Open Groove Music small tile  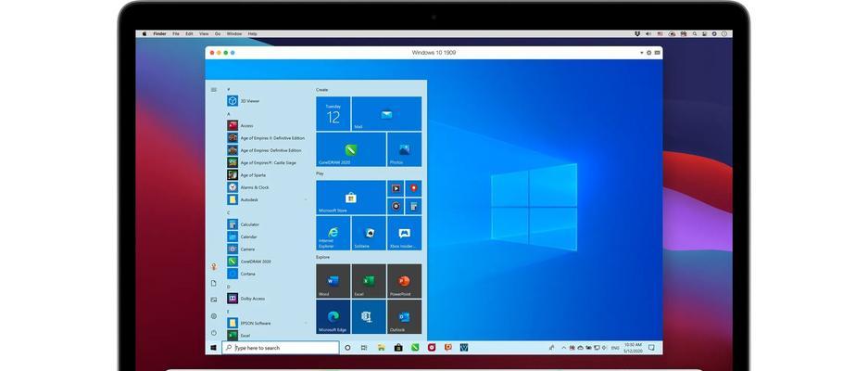pos(396,206)
